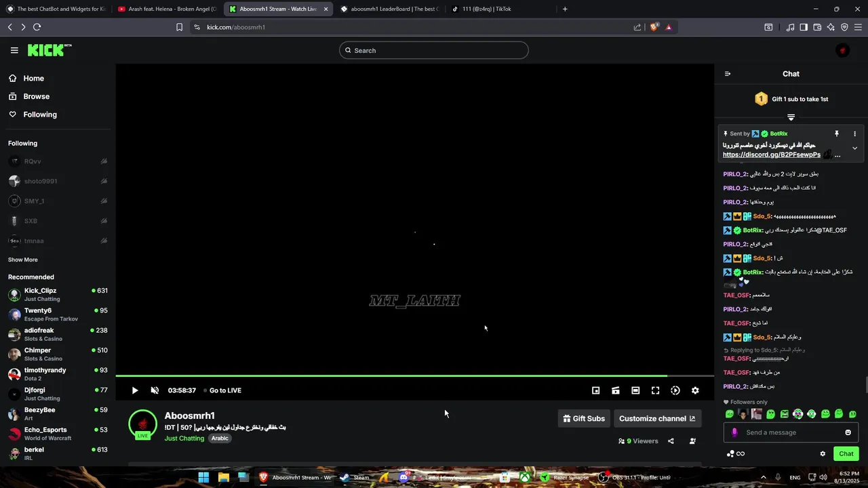The height and width of the screenshot is (488, 868).
Task: Bookmark this page in address bar
Action: (x=179, y=27)
